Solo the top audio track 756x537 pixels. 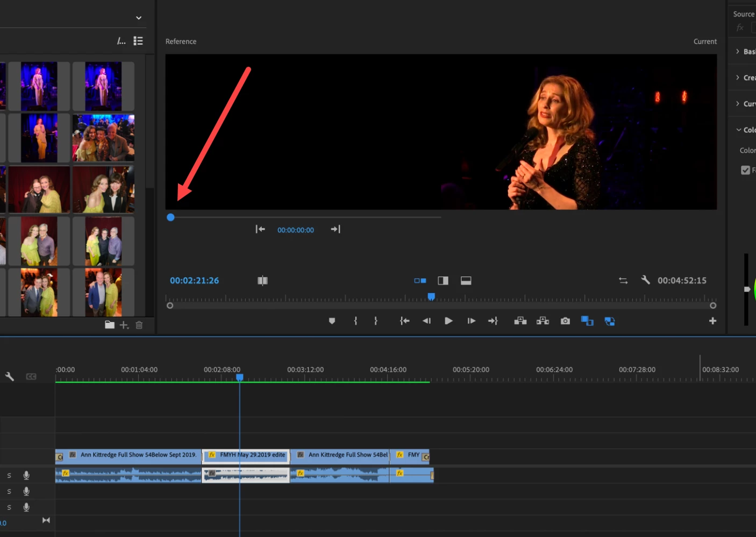[x=9, y=476]
